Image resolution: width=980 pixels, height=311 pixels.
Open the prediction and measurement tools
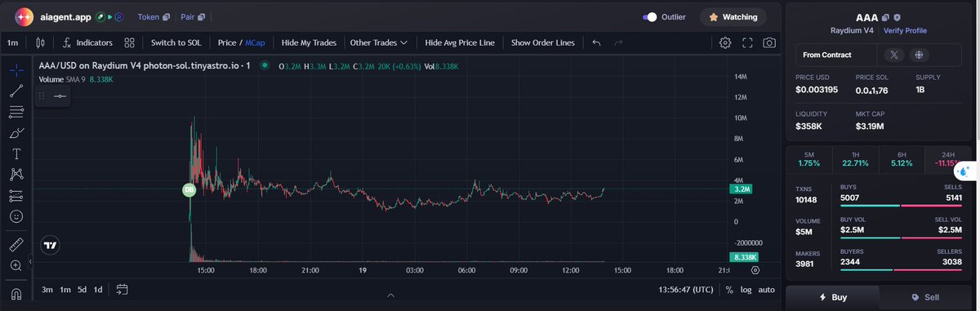(16, 195)
